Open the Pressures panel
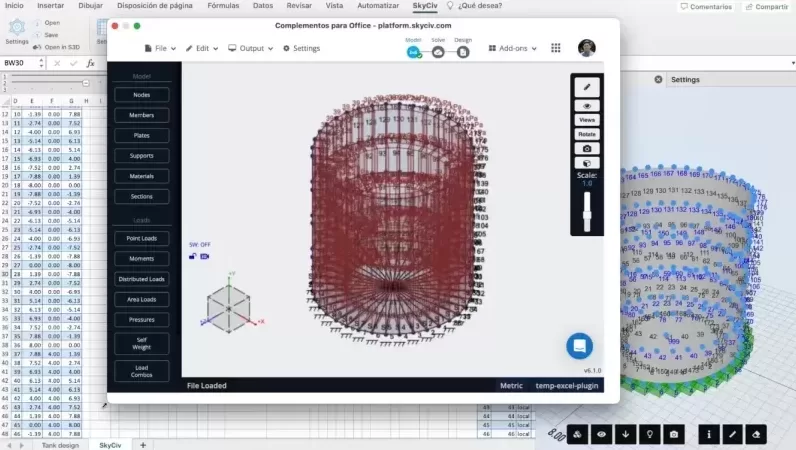 tap(142, 319)
